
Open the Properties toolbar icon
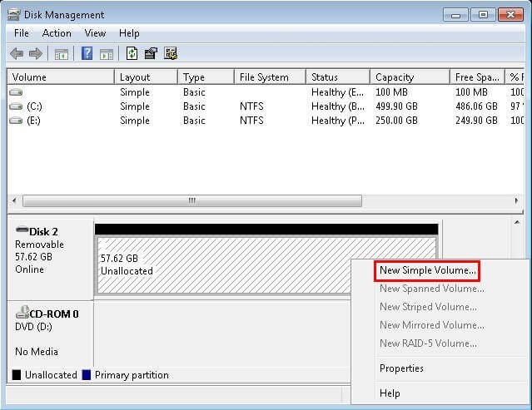tap(151, 53)
